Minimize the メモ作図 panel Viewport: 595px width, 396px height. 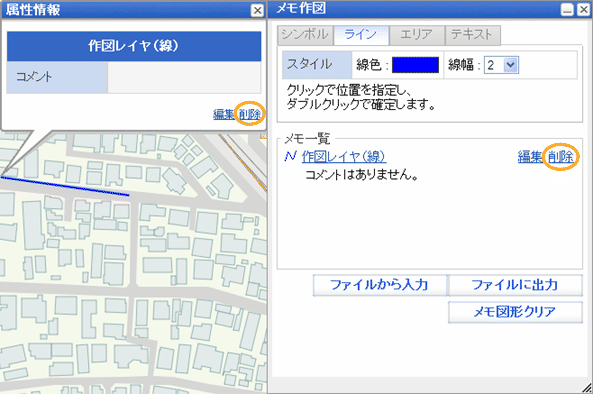coord(567,9)
